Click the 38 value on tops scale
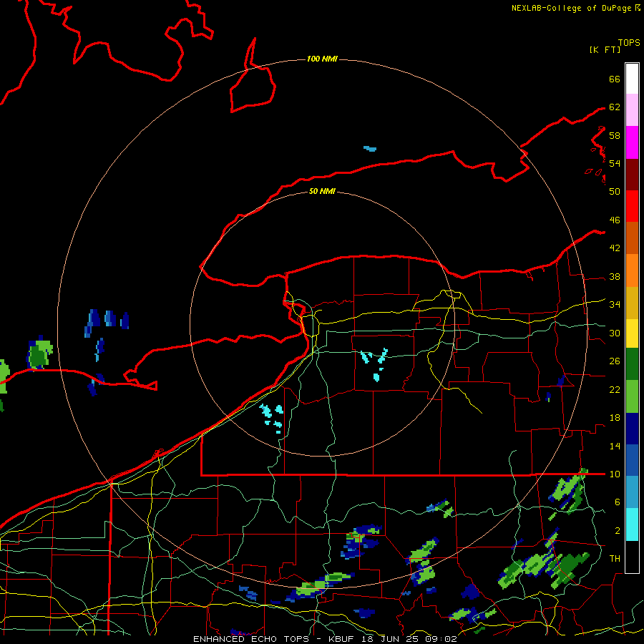 [x=615, y=276]
